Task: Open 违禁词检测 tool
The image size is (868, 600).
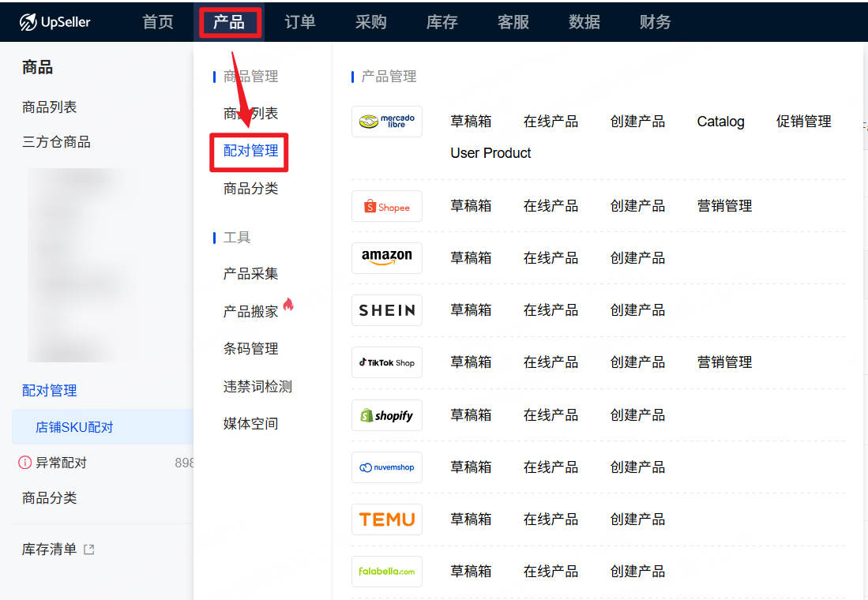Action: (x=257, y=386)
